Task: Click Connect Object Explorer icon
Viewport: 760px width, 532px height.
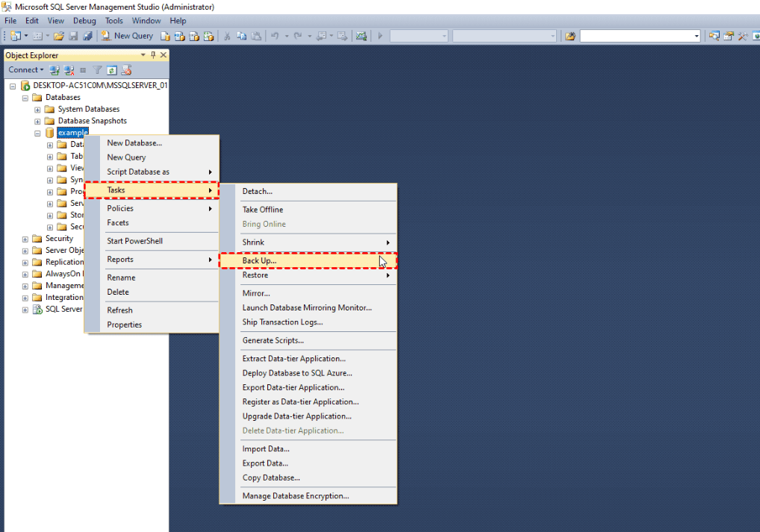Action: (x=54, y=70)
